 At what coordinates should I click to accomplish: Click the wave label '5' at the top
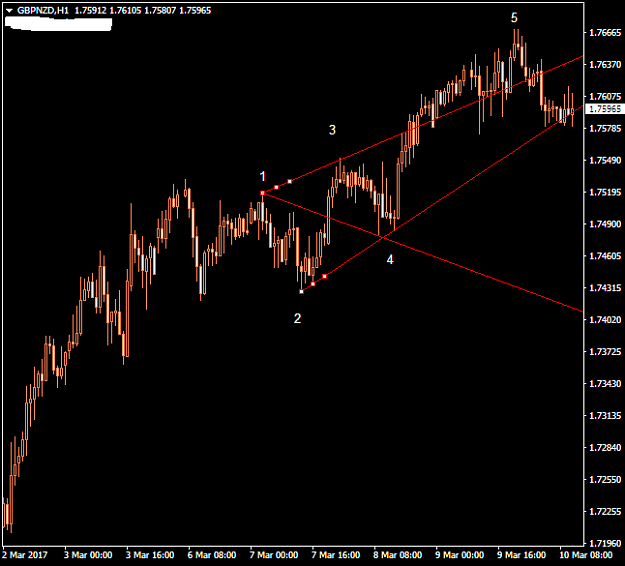514,18
